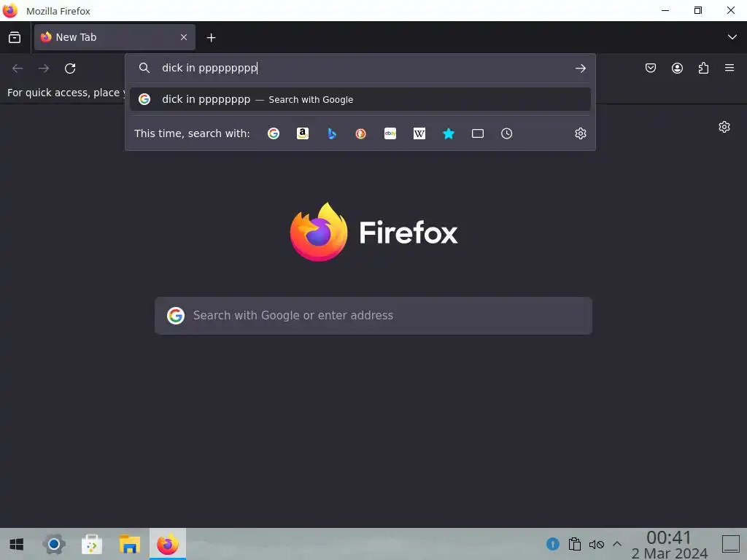
Task: Search this time with Bing
Action: [x=332, y=134]
